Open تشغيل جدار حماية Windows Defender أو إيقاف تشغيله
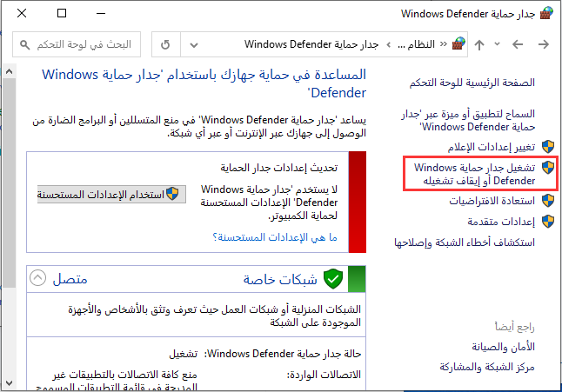The width and height of the screenshot is (562, 392). pyautogui.click(x=474, y=174)
